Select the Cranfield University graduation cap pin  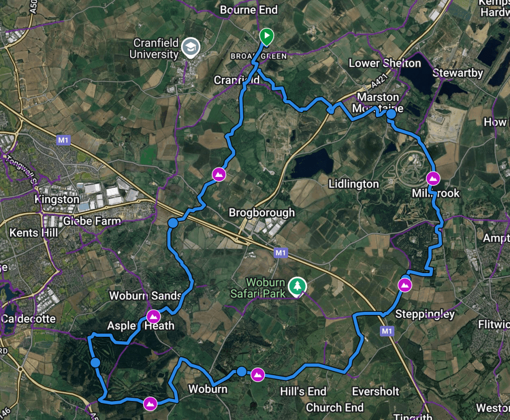coord(191,47)
